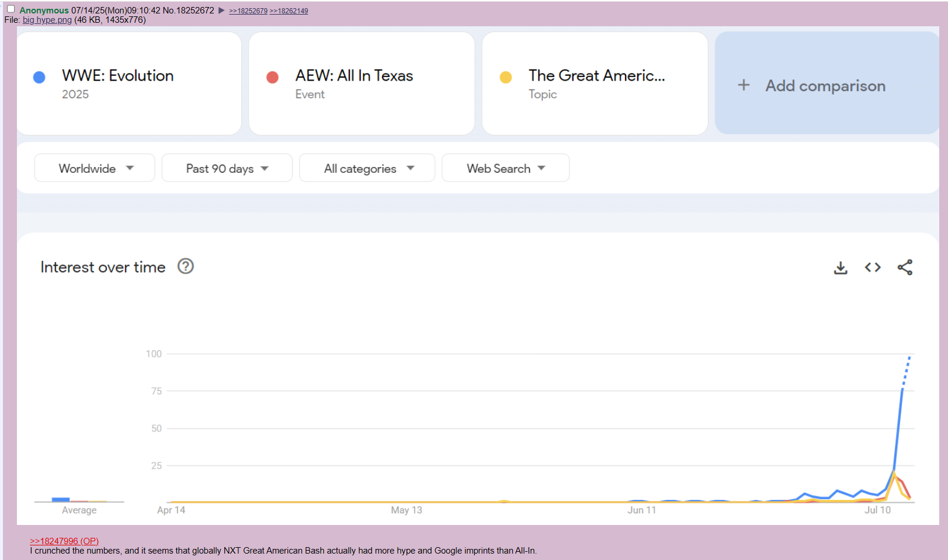Viewport: 948px width, 560px height.
Task: Open the quoted >>18247996 (OP) link
Action: (64, 541)
